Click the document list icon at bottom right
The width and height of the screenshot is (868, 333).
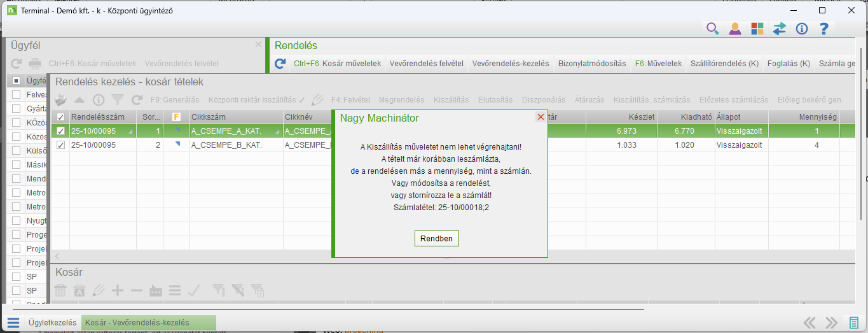click(x=853, y=323)
